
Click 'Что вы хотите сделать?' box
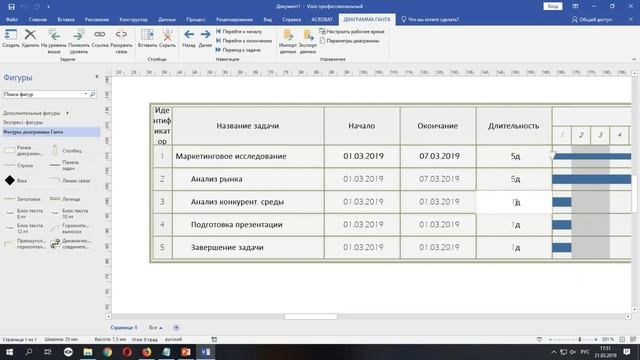[430, 19]
